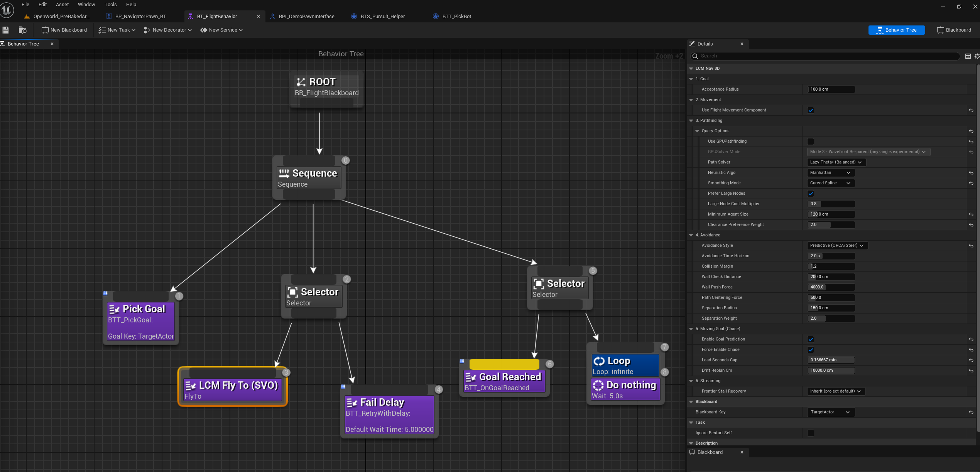
Task: Open the Asset menu
Action: click(x=62, y=5)
